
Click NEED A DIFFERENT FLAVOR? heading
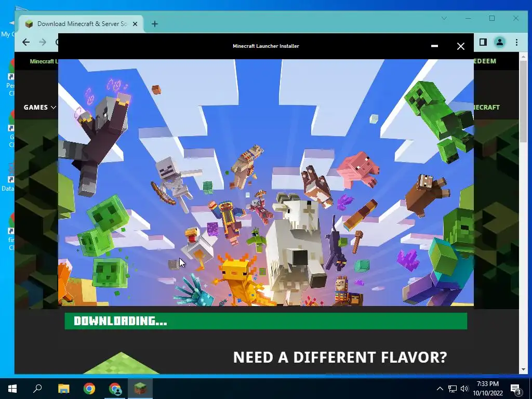click(340, 357)
